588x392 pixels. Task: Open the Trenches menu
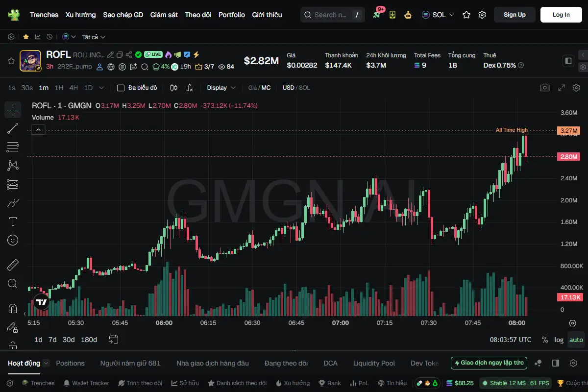pos(44,15)
